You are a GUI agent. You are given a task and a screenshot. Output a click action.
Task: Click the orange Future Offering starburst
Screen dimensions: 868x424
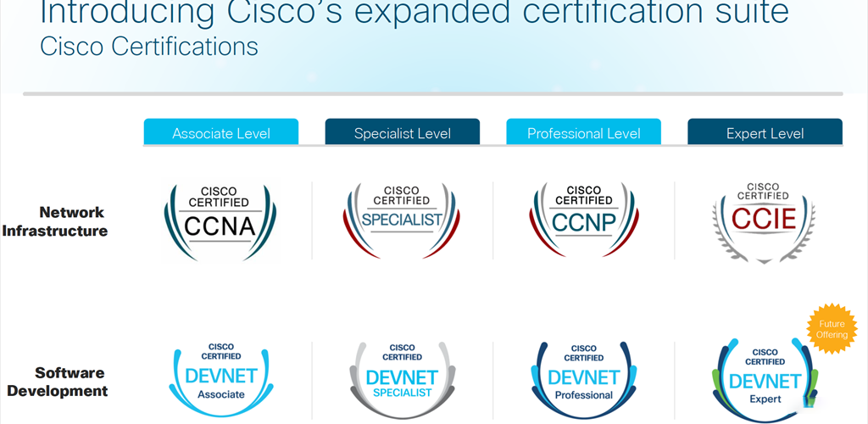pyautogui.click(x=832, y=329)
